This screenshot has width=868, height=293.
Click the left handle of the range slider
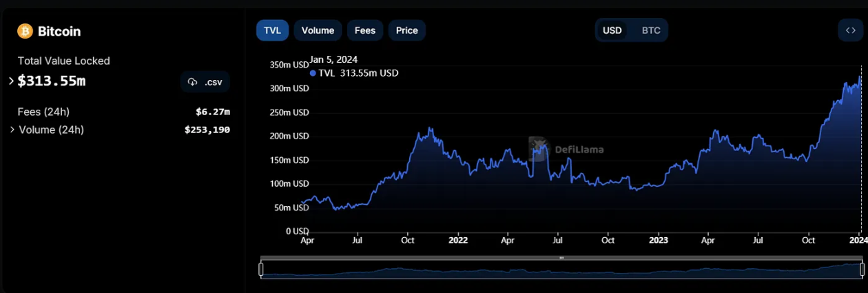(x=261, y=270)
